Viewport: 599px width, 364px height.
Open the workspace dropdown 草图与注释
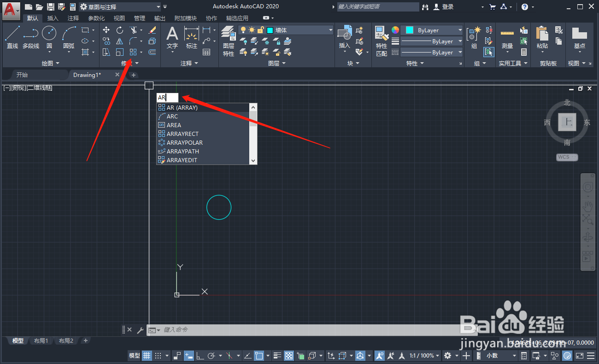[x=120, y=7]
